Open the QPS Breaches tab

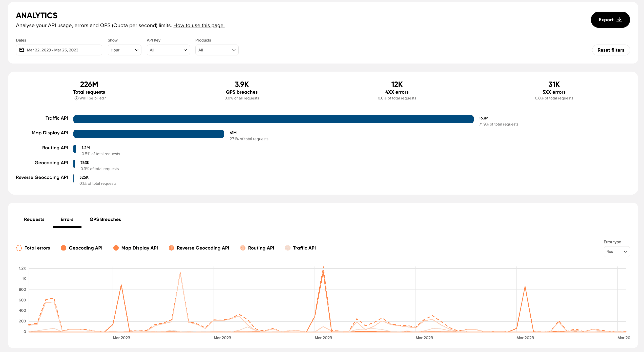(105, 219)
